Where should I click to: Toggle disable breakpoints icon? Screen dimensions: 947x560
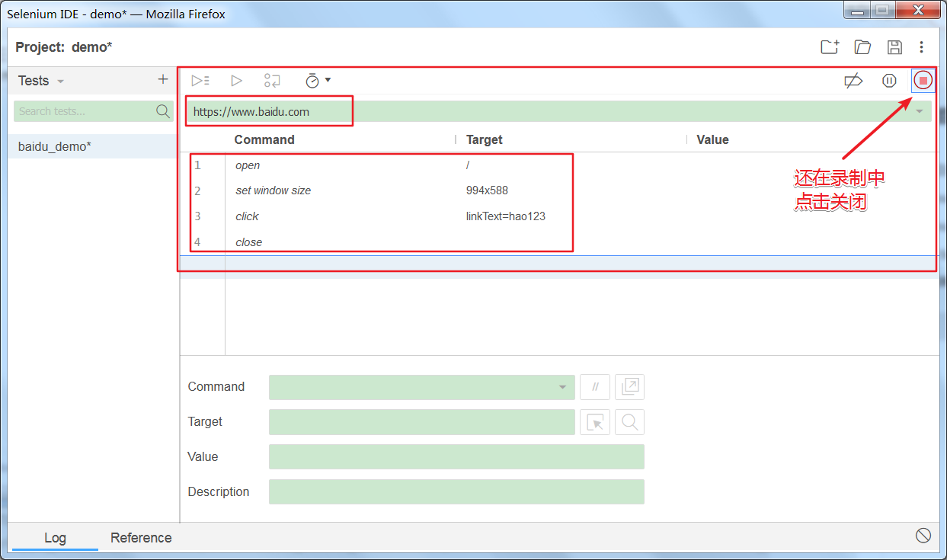coord(854,80)
